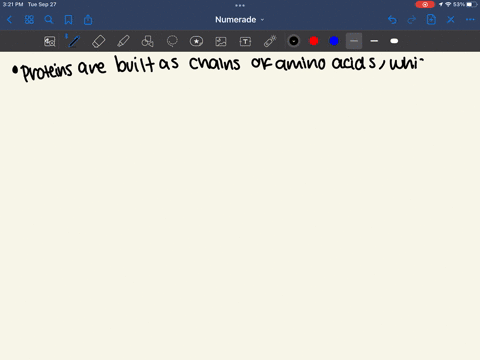480x360 pixels.
Task: Tap the handwritten word 'Proteins'
Action: coord(47,72)
